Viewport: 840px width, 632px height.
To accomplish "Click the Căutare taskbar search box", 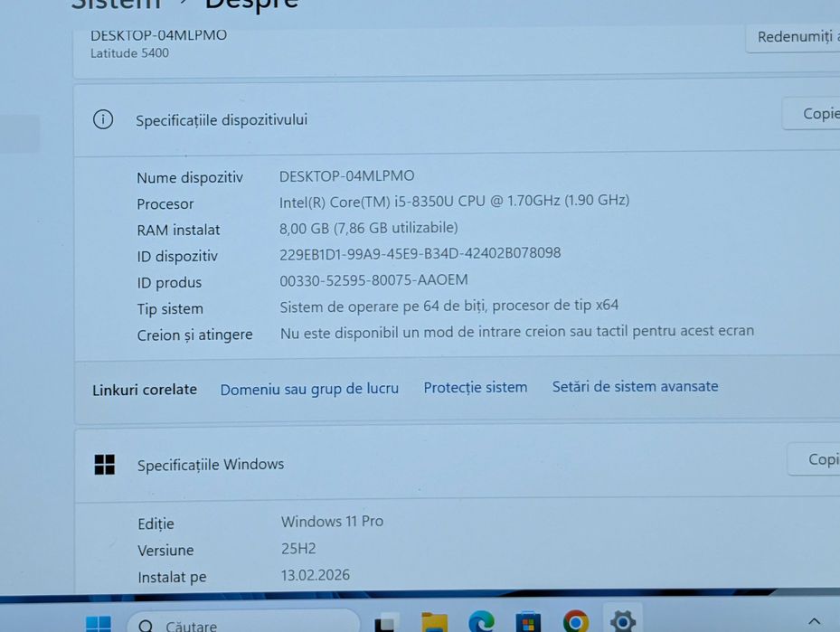I will [x=243, y=622].
